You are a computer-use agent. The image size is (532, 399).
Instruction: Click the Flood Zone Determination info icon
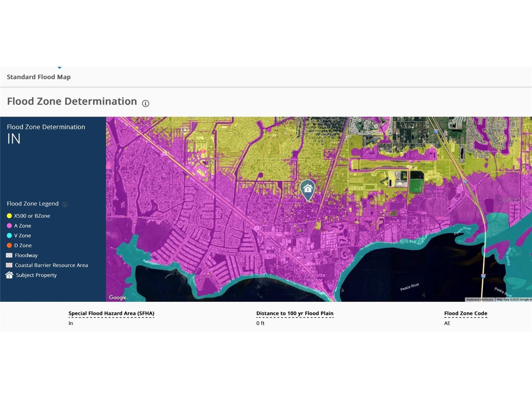pos(146,103)
